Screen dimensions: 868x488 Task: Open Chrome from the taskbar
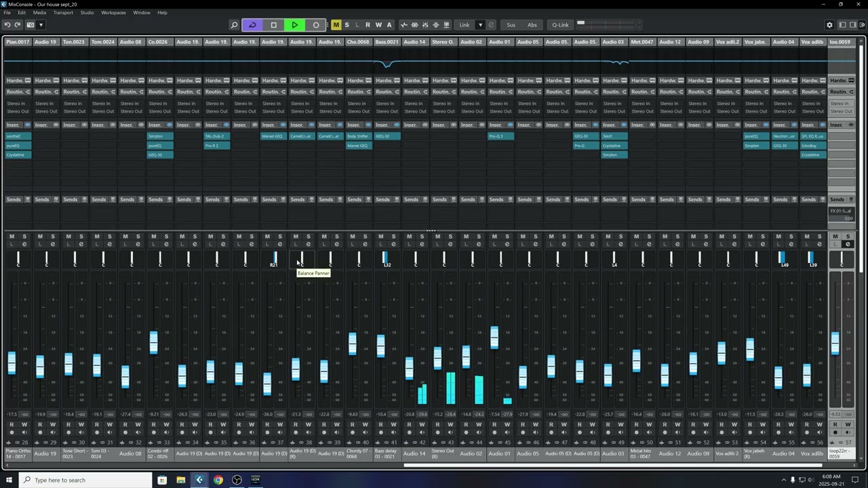(218, 480)
